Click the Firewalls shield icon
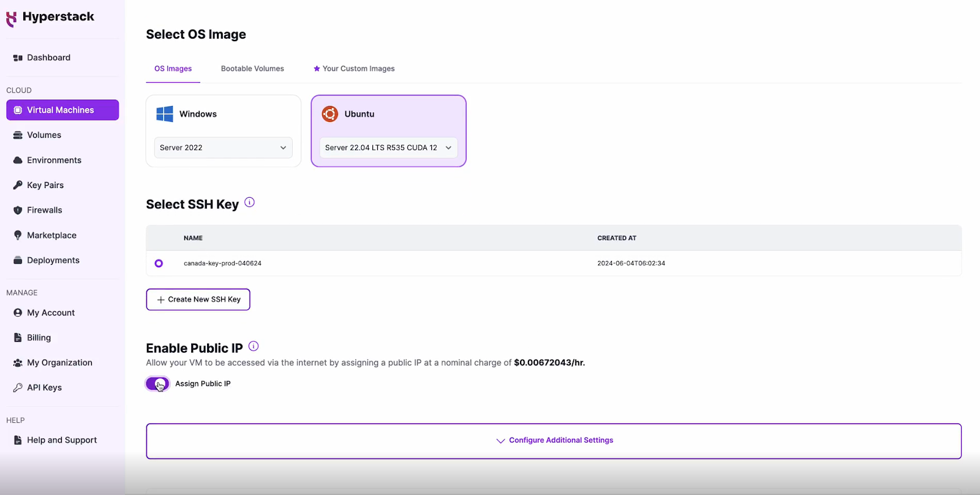The height and width of the screenshot is (495, 980). (x=18, y=210)
